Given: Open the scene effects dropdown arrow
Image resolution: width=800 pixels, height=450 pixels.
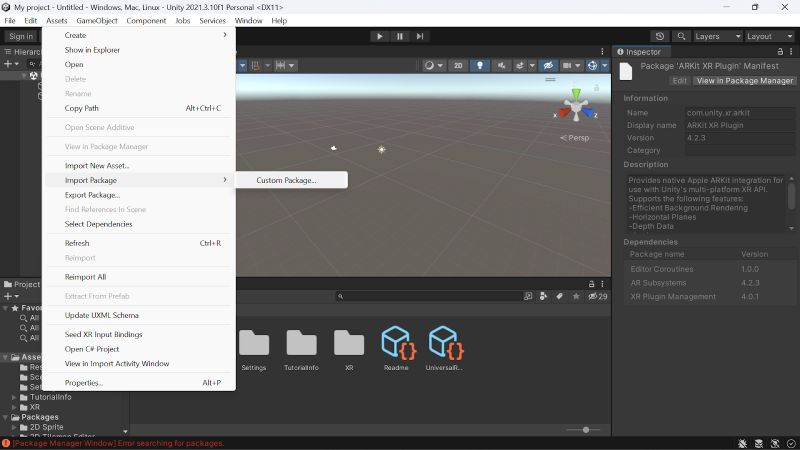Looking at the screenshot, I should pos(532,65).
